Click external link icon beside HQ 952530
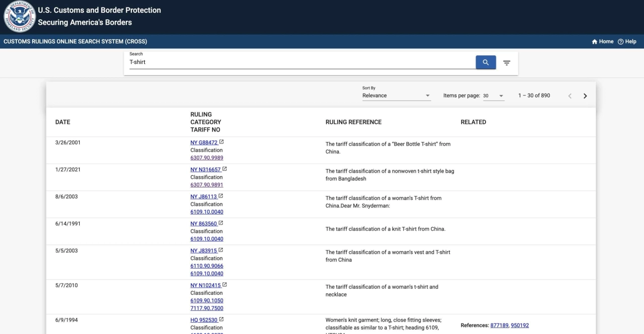This screenshot has height=334, width=644. point(221,319)
